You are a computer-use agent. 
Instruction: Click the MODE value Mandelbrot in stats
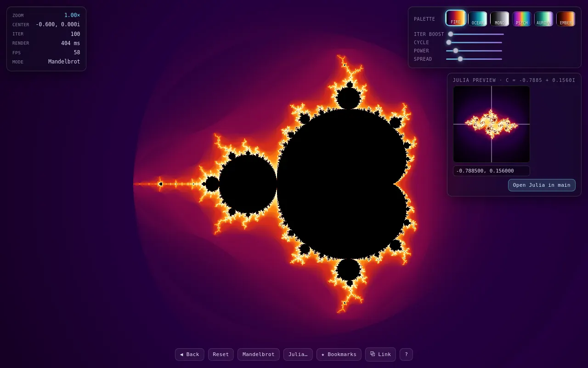click(x=64, y=62)
